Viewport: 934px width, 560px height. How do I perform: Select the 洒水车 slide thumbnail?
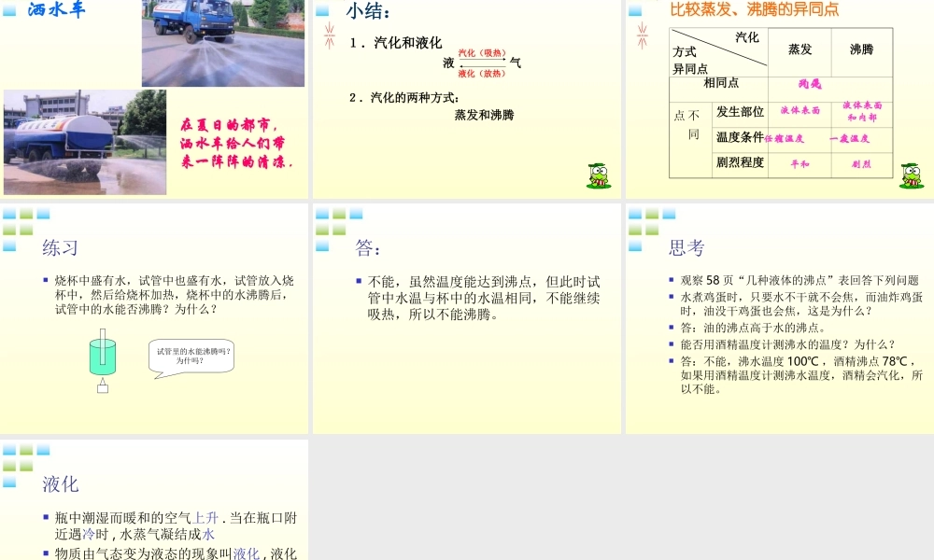[x=154, y=99]
